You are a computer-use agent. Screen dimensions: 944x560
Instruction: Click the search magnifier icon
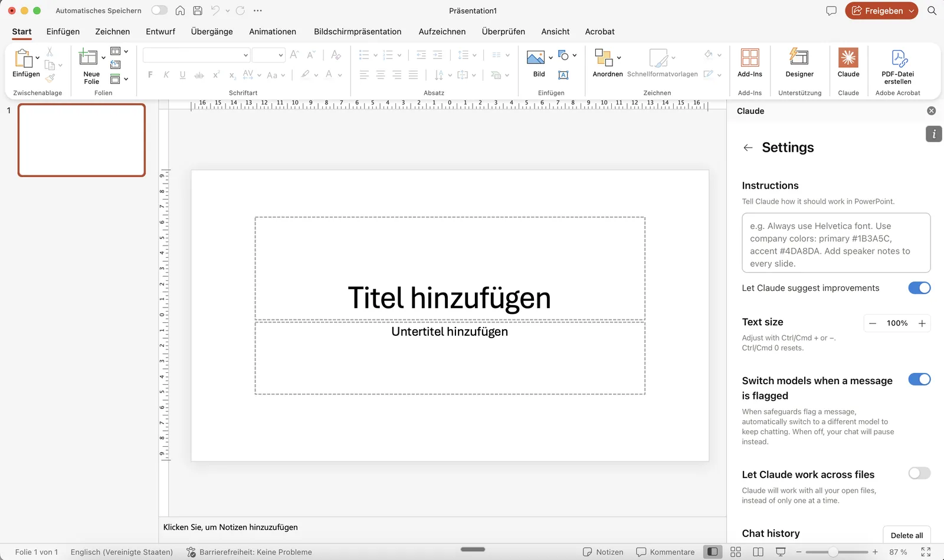point(932,11)
